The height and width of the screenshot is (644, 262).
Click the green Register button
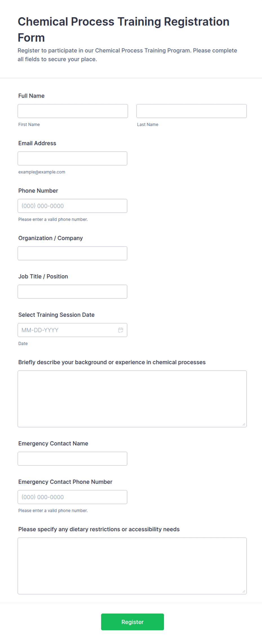132,622
